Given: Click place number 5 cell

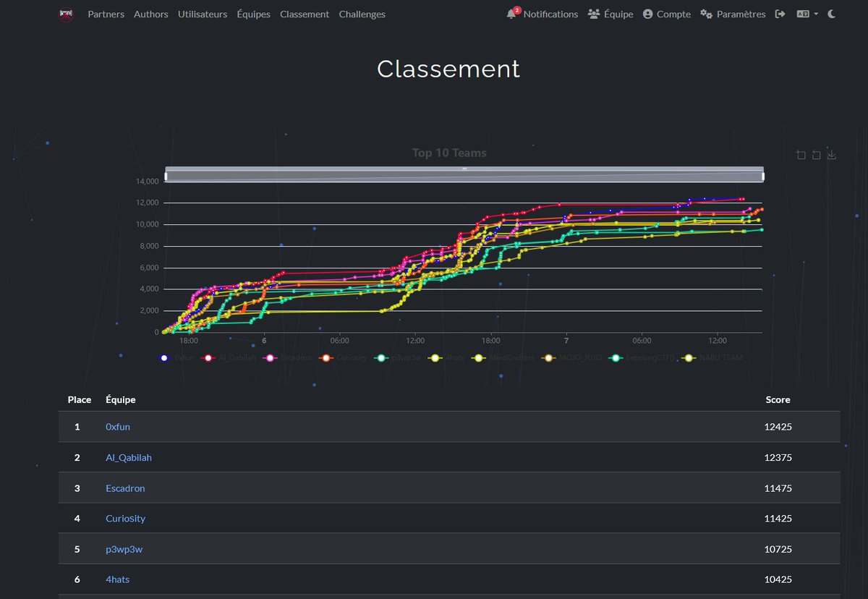Looking at the screenshot, I should [77, 549].
